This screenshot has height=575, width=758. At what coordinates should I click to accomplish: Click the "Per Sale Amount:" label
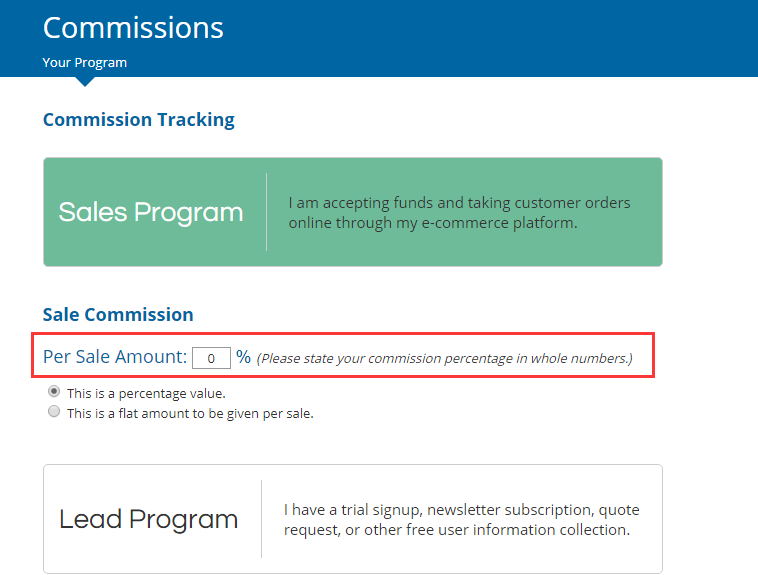click(115, 357)
